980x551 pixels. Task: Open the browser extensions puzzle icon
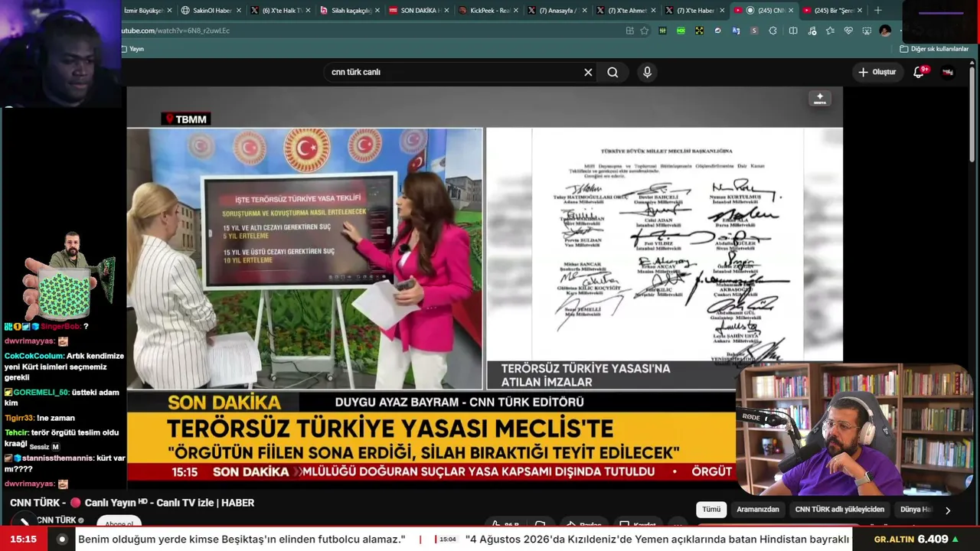click(x=773, y=31)
